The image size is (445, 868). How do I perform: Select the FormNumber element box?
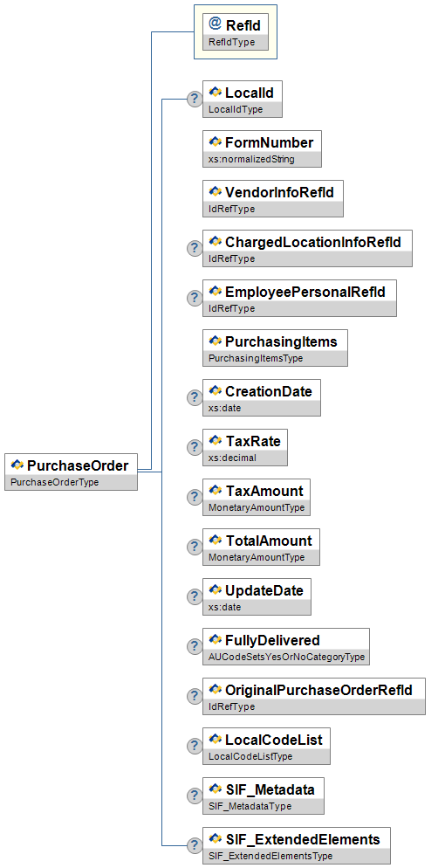point(262,149)
